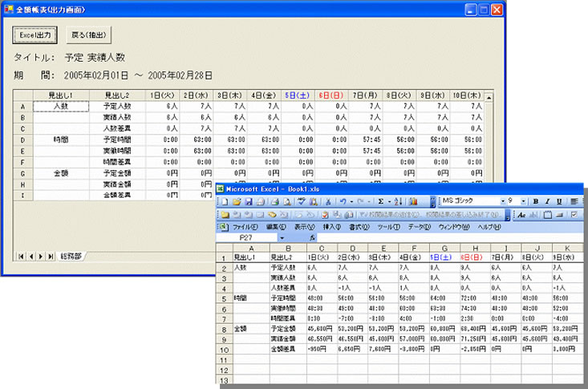Open the 表示 menu in Excel

304,227
